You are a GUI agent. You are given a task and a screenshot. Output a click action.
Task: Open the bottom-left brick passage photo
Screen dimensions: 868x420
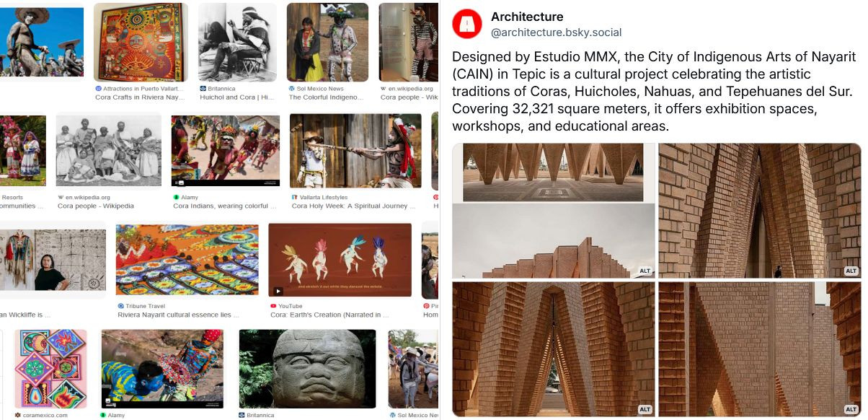554,349
